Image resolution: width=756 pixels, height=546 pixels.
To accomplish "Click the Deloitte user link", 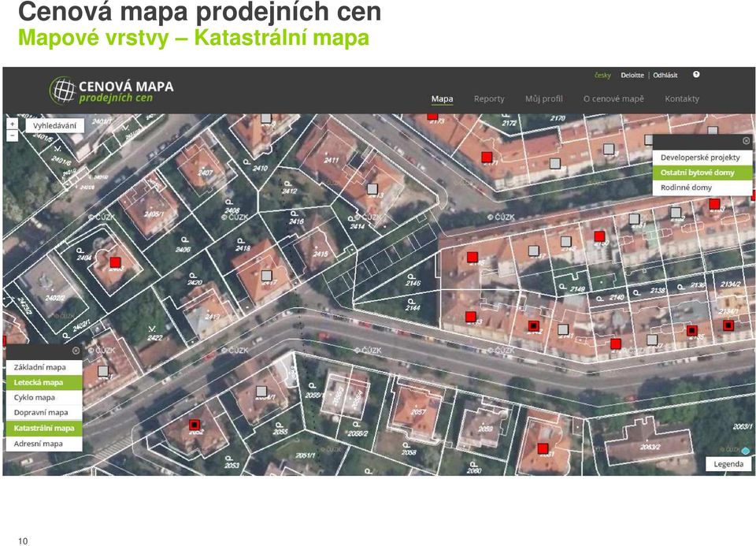I will pos(632,76).
